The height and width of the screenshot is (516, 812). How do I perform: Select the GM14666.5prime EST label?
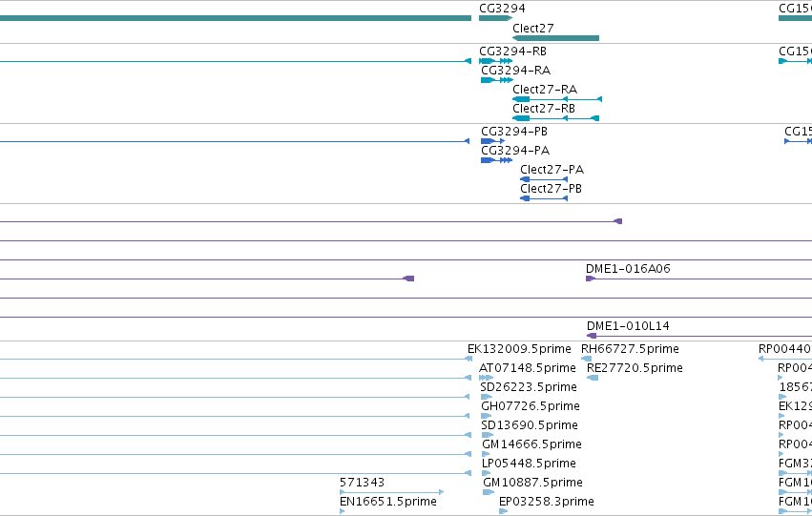pyautogui.click(x=531, y=444)
